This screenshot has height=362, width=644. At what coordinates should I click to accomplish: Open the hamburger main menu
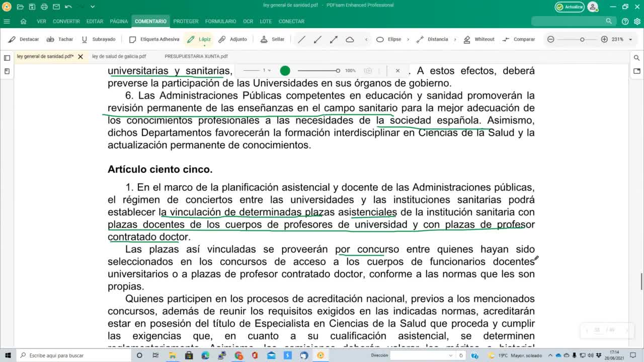click(7, 21)
